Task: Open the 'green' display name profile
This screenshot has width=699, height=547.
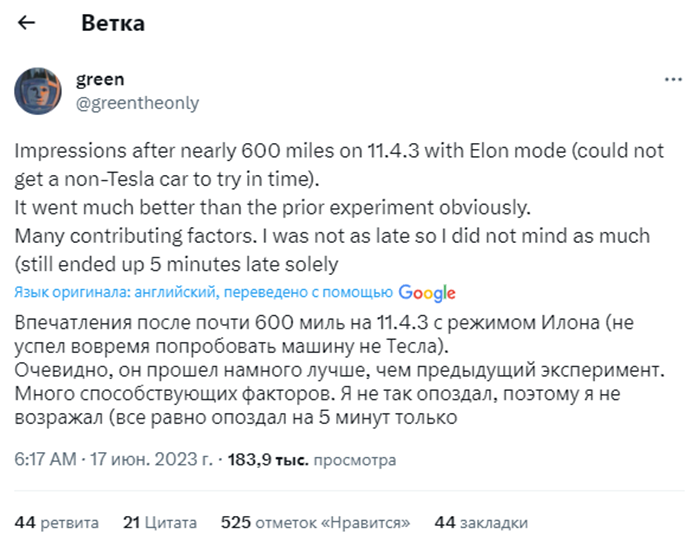Action: tap(100, 79)
